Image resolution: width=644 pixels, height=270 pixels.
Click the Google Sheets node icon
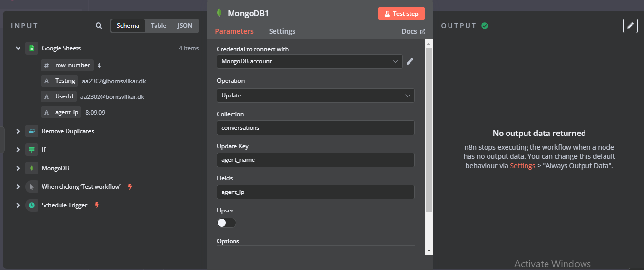tap(32, 48)
